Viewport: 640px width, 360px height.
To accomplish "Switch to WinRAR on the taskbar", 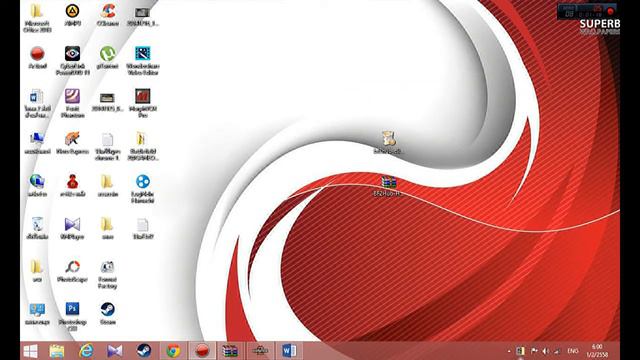I will (x=230, y=351).
